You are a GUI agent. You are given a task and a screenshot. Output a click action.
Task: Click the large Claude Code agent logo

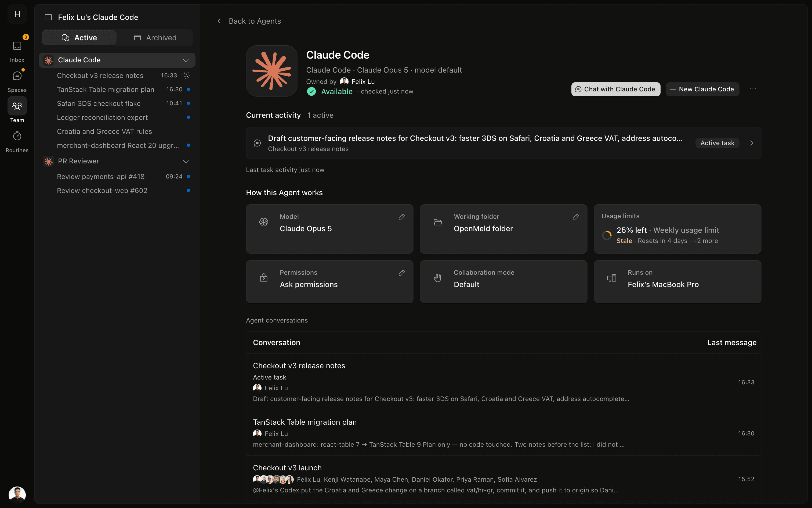272,71
